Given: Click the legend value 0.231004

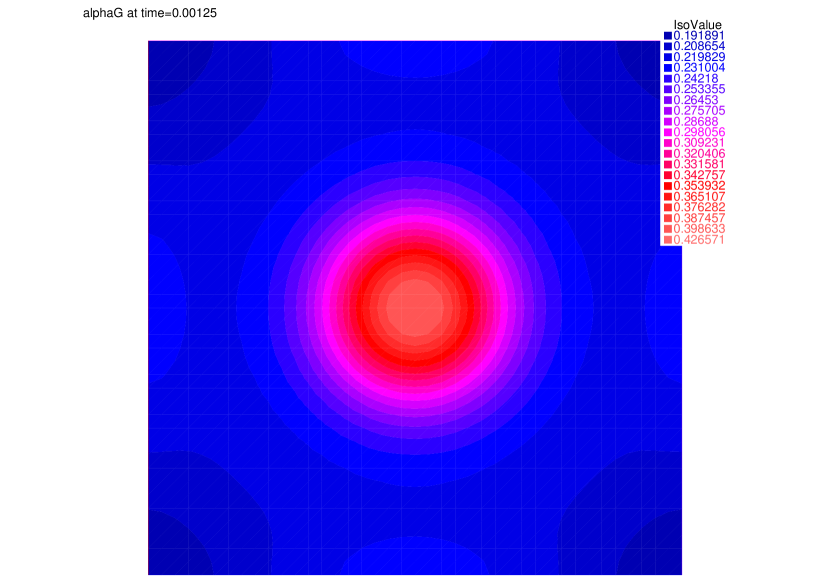Looking at the screenshot, I should (x=699, y=68).
